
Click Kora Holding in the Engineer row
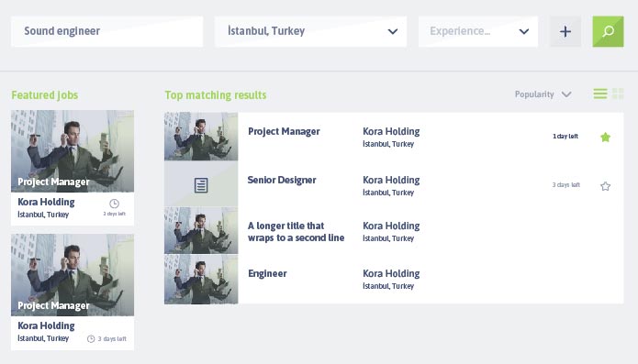pos(391,273)
